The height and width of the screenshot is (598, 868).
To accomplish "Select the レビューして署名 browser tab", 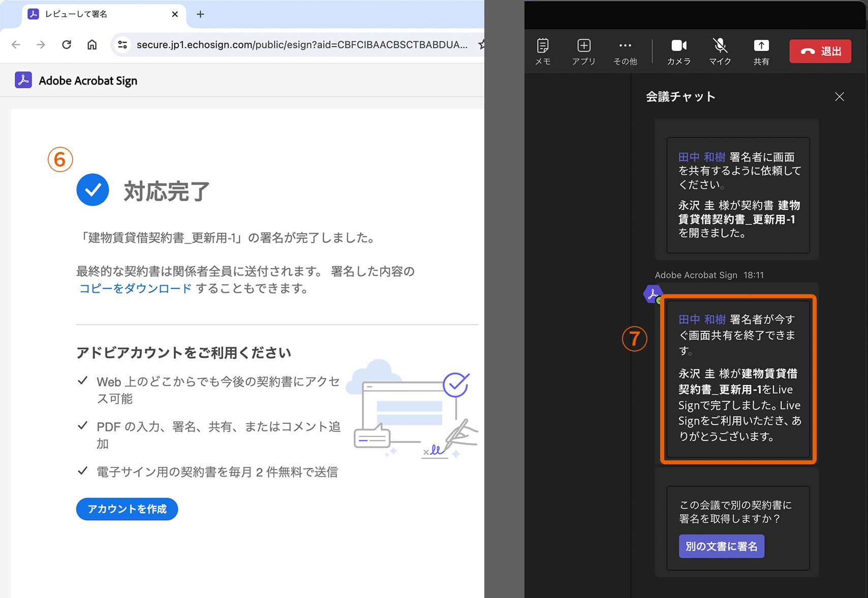I will pyautogui.click(x=104, y=14).
